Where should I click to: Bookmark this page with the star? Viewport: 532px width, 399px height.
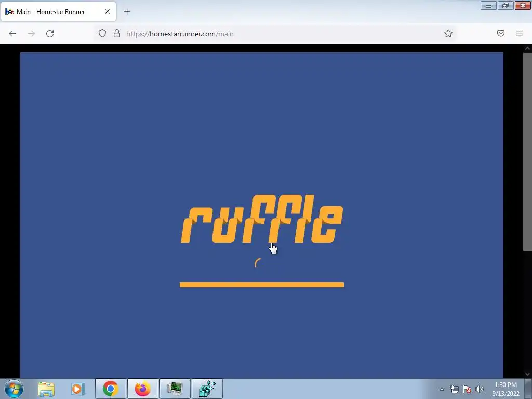(x=448, y=33)
